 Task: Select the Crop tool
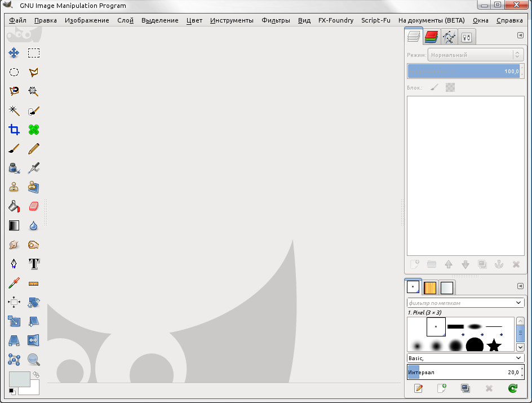point(14,130)
